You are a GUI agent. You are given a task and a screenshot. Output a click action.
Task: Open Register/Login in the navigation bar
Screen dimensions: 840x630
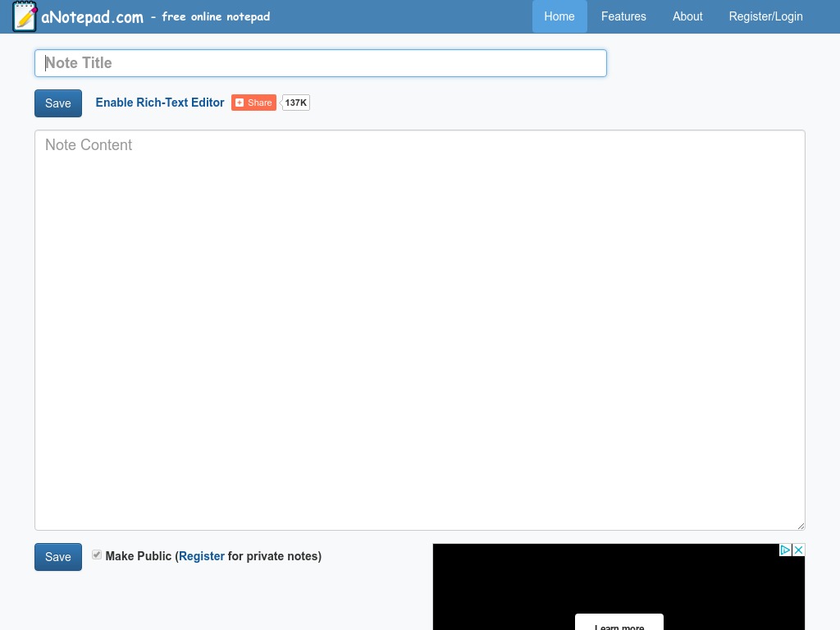click(x=765, y=16)
